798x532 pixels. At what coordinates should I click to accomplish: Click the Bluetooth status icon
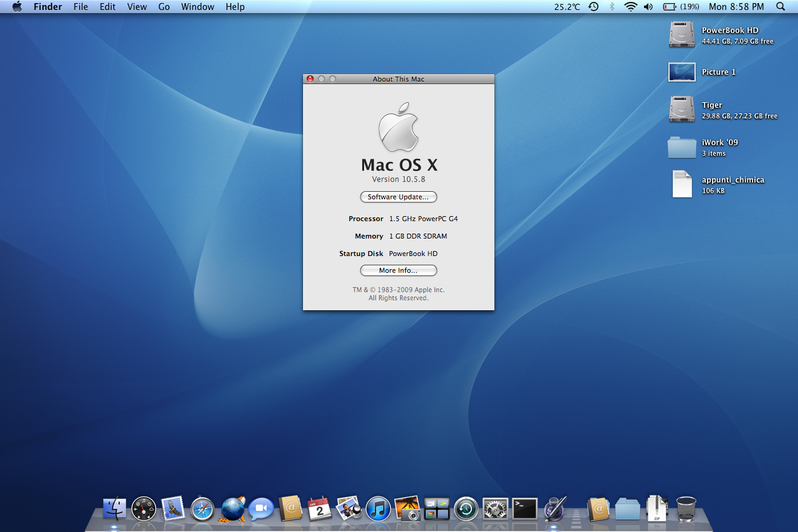[x=612, y=7]
